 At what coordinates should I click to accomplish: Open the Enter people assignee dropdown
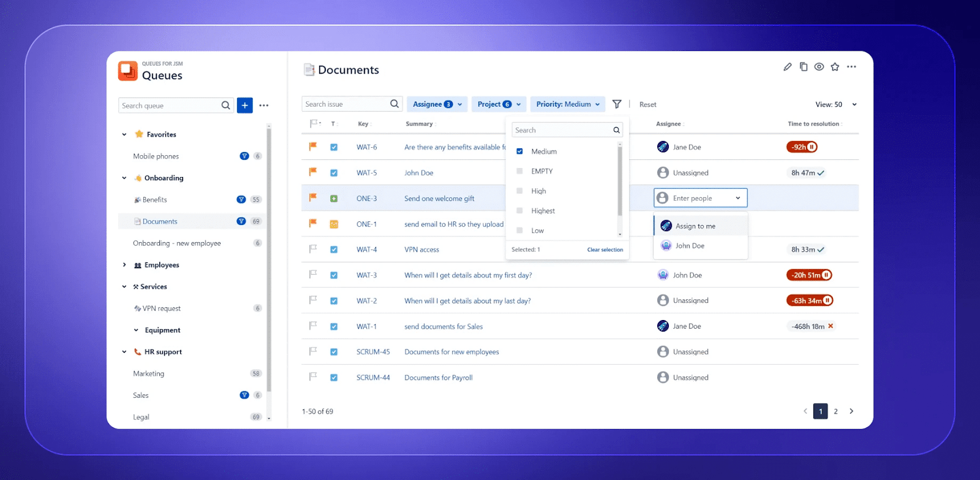(x=701, y=198)
